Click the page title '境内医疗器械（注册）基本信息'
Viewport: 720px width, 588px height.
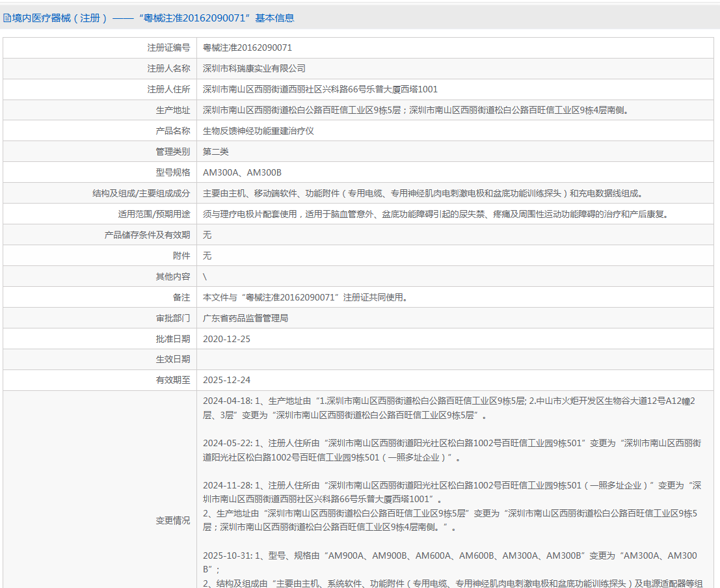click(153, 18)
